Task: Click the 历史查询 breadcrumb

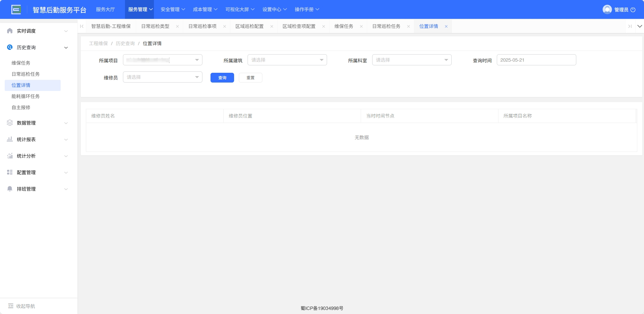Action: pos(125,43)
